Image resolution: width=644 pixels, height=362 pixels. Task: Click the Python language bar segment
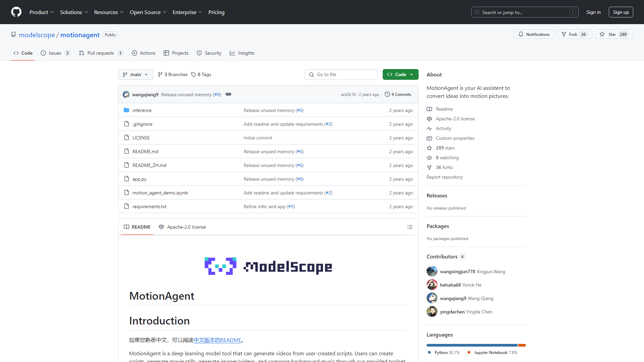pos(472,345)
